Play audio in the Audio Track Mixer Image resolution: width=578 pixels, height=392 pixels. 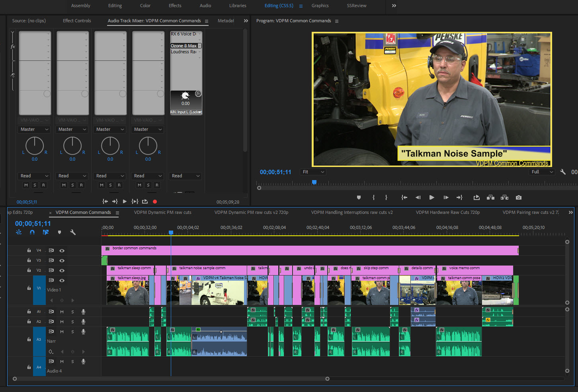(x=125, y=202)
